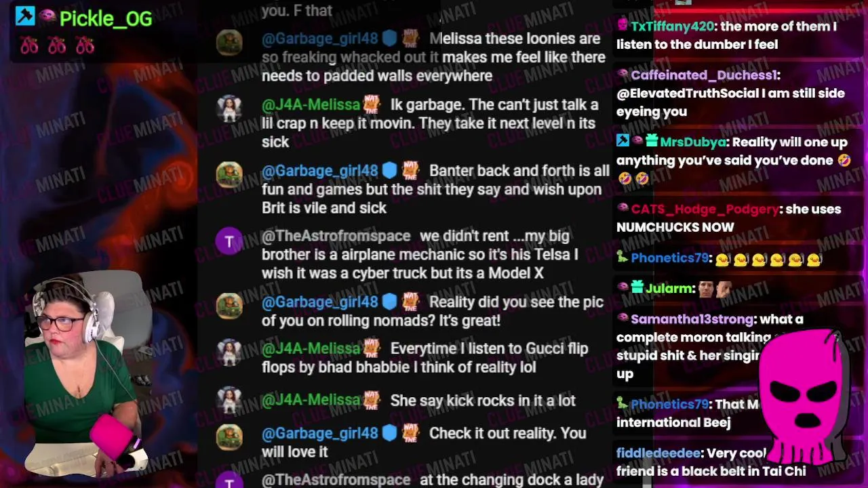Click the gift badge next to MrsDubya
This screenshot has width=868, height=488.
(652, 142)
